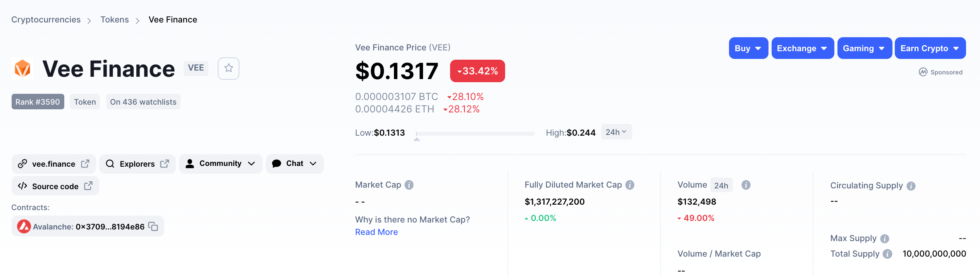Add Vee Finance to watchlist star
This screenshot has width=980, height=276.
(x=229, y=69)
